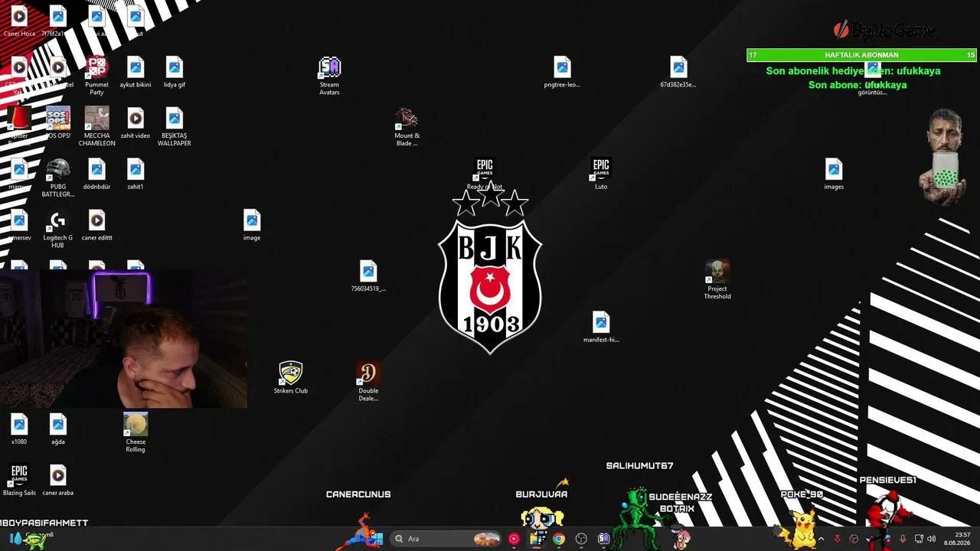Launch the Luto Epic Games shortcut
The width and height of the screenshot is (980, 551).
pos(601,174)
